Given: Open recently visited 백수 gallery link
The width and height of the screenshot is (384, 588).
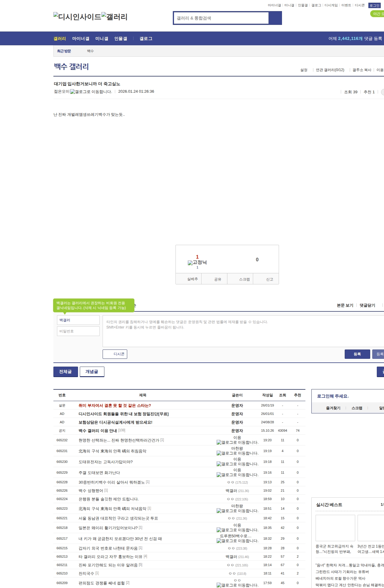Looking at the screenshot, I should pyautogui.click(x=90, y=51).
